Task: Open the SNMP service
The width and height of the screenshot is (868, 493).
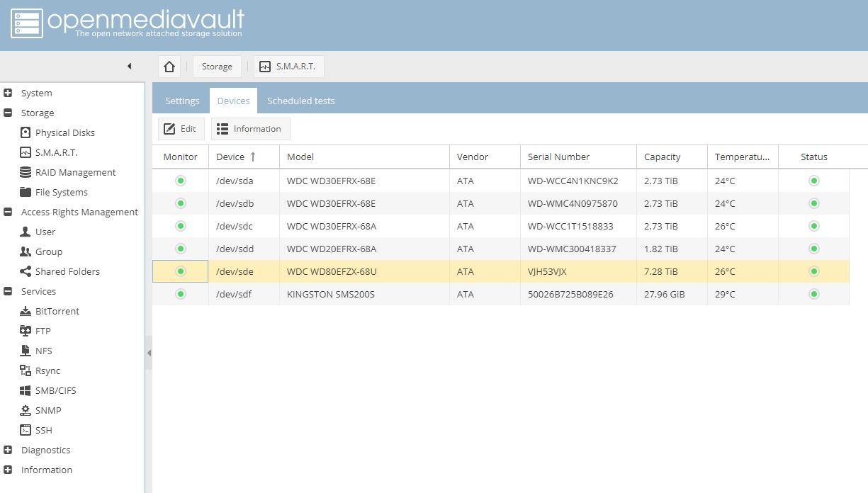Action: pyautogui.click(x=40, y=410)
